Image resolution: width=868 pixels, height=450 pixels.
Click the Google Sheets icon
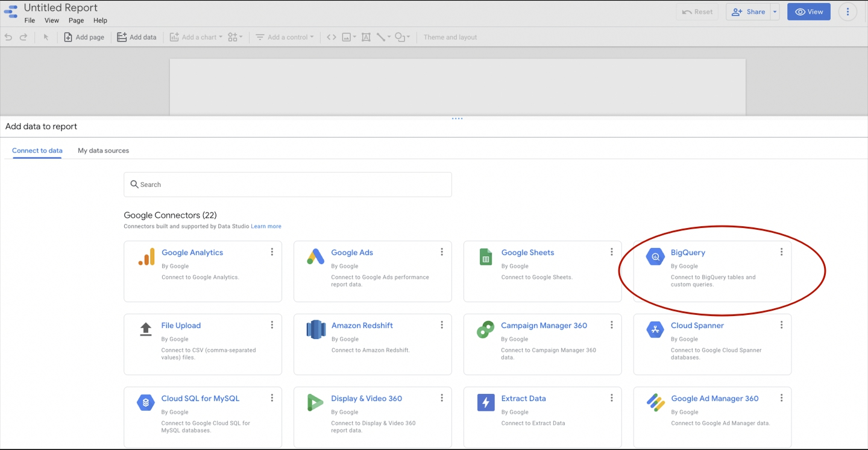486,257
